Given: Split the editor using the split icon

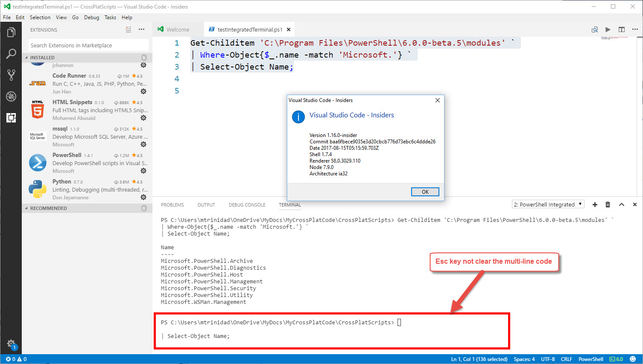Looking at the screenshot, I should 621,29.
